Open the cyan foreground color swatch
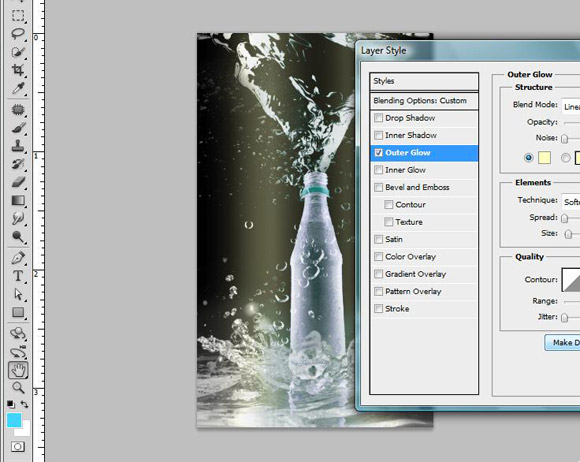Viewport: 580px width, 462px height. [x=14, y=421]
